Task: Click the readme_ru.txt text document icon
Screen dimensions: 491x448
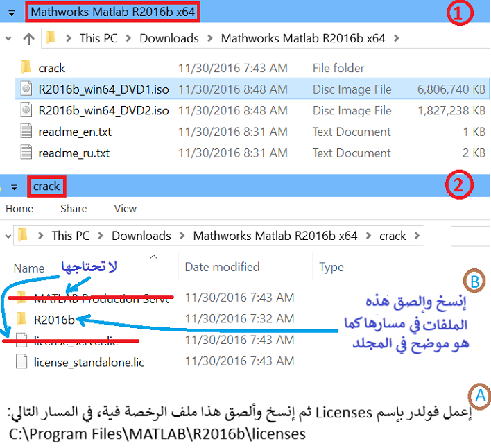Action: pyautogui.click(x=26, y=153)
